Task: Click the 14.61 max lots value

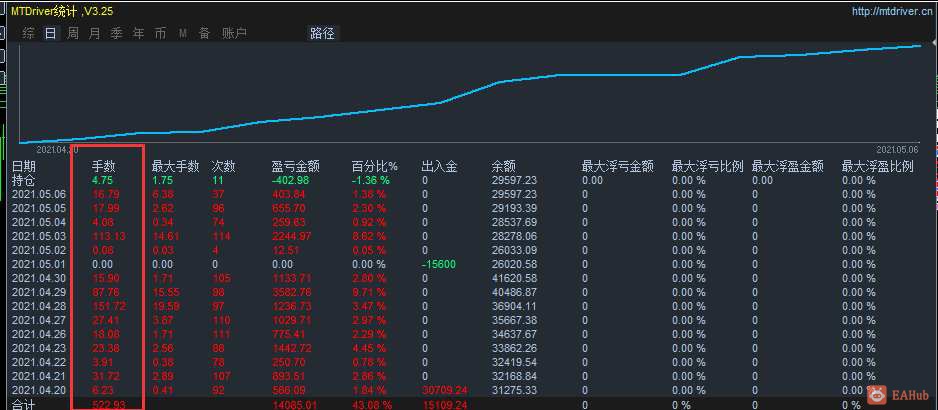Action: (x=165, y=236)
